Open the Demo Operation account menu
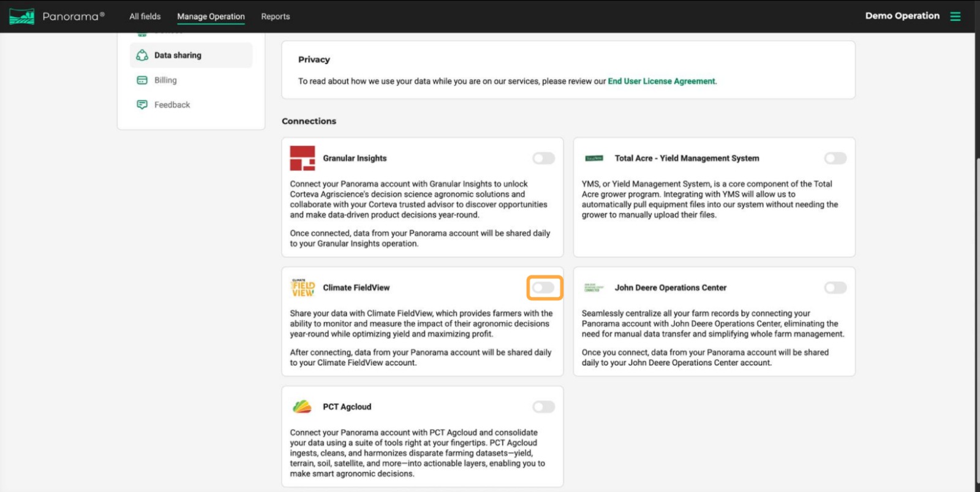This screenshot has width=980, height=492. coord(902,16)
